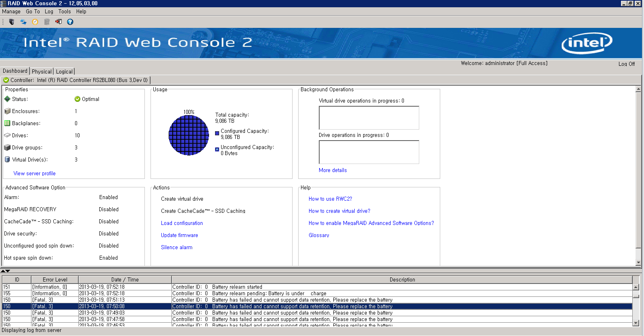Click the log off door toolbar icon
Image resolution: width=644 pixels, height=336 pixels.
(x=59, y=22)
